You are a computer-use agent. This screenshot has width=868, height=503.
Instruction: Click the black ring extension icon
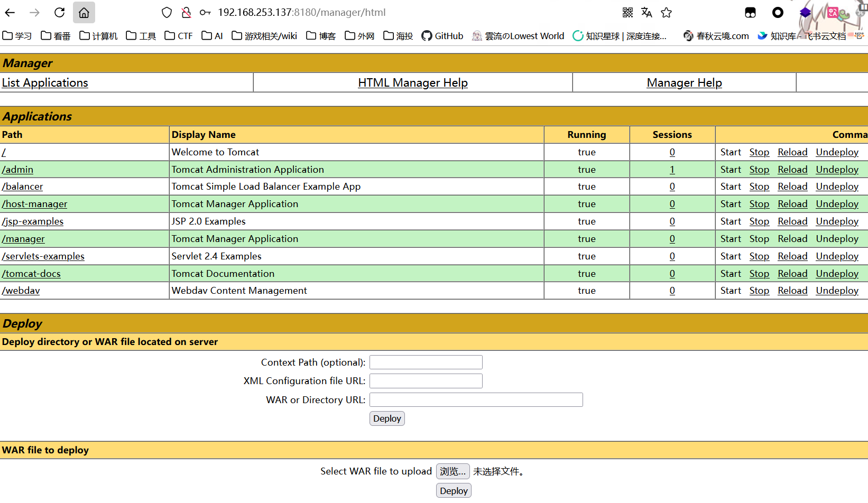click(778, 12)
